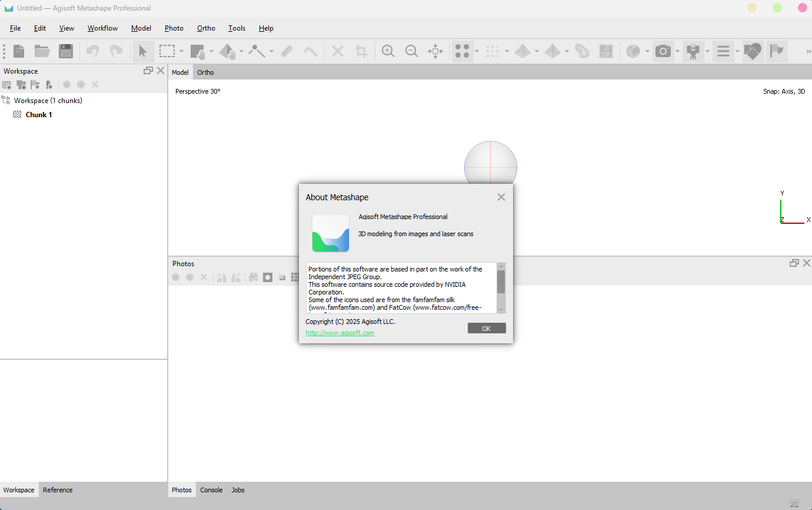Toggle the Show Markers flag icon

[x=777, y=51]
